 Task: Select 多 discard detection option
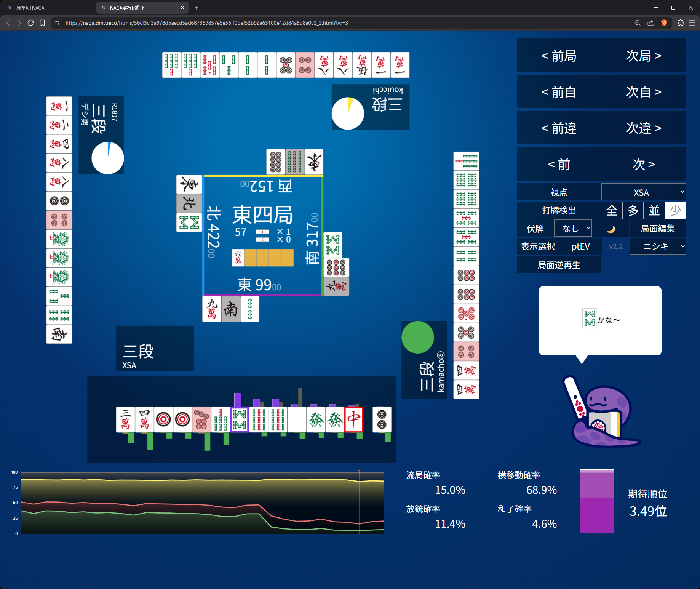[633, 210]
